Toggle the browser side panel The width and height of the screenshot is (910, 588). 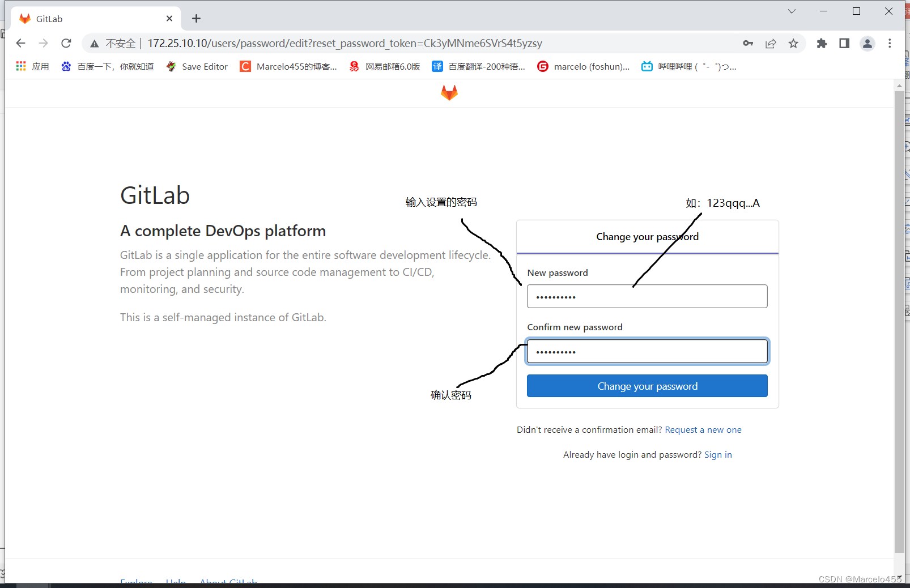coord(844,44)
